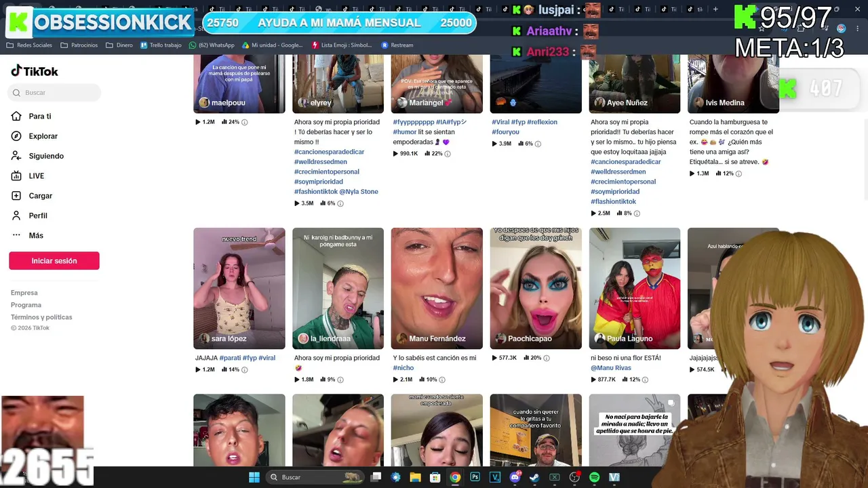Open File Explorer from the taskbar
The width and height of the screenshot is (868, 488).
tap(416, 477)
